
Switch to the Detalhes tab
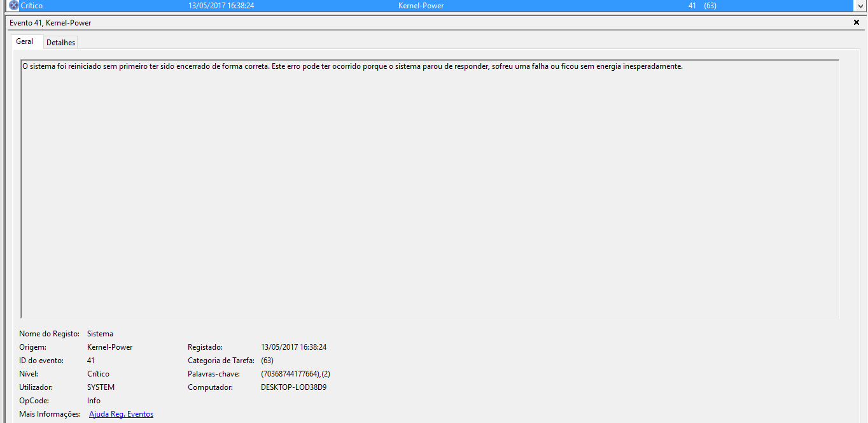coord(60,42)
